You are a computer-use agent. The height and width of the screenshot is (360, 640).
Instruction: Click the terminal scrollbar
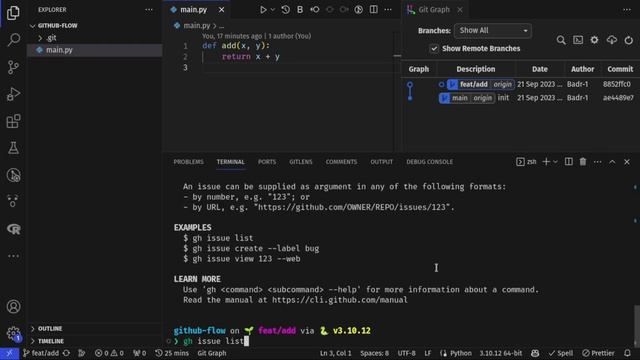[637, 325]
